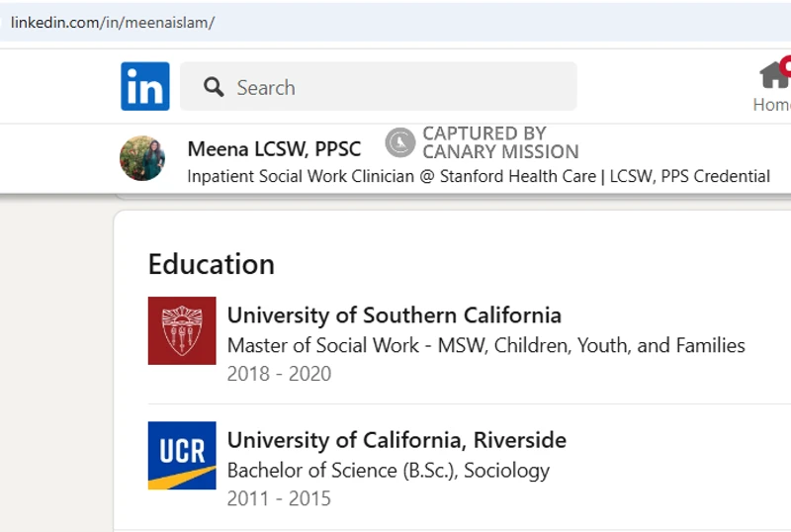Click the Inpatient Social Work Clinician headline
The image size is (791, 532).
coord(479,176)
